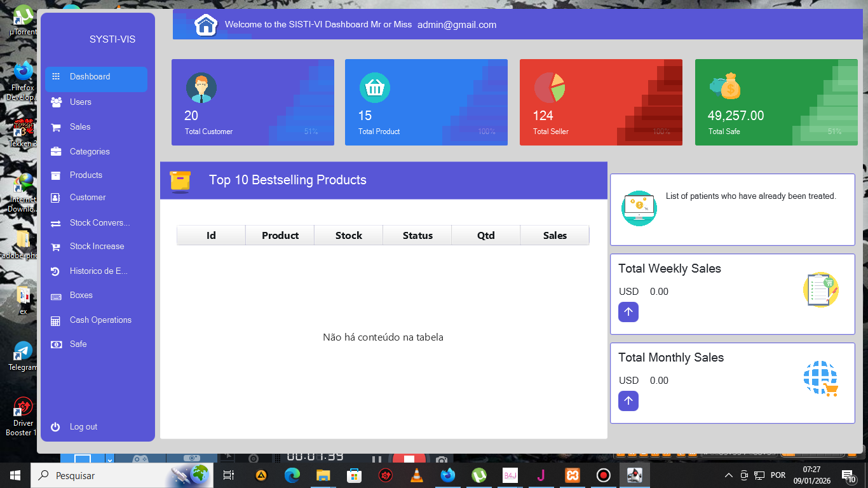Open Stock Increase from the sidebar

[96, 246]
